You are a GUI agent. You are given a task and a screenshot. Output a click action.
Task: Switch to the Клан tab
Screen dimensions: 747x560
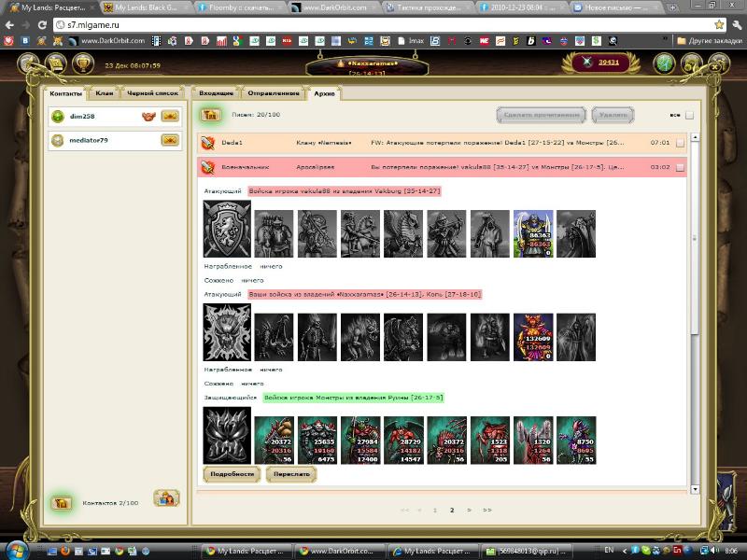pyautogui.click(x=105, y=93)
